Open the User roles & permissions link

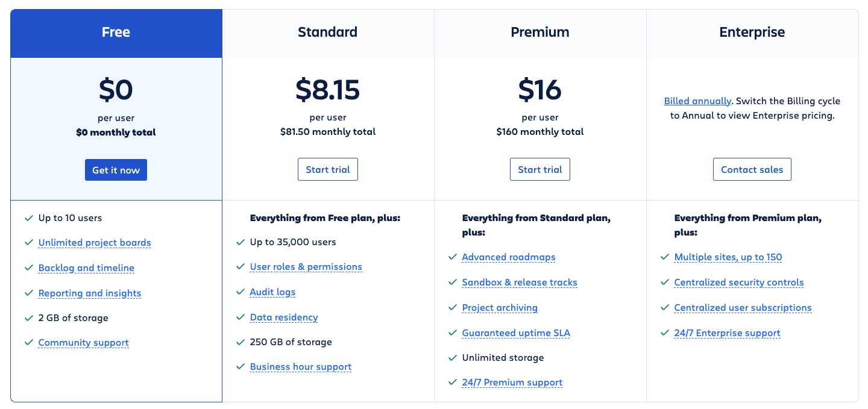point(306,267)
